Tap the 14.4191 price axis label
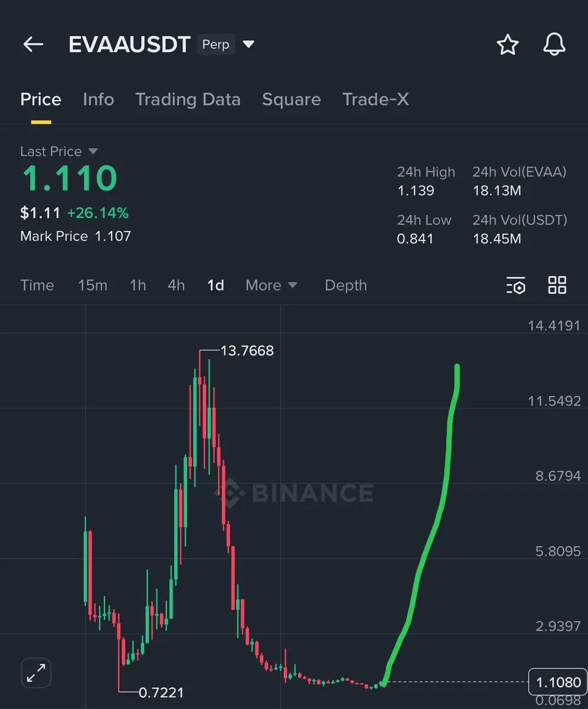 (x=554, y=326)
